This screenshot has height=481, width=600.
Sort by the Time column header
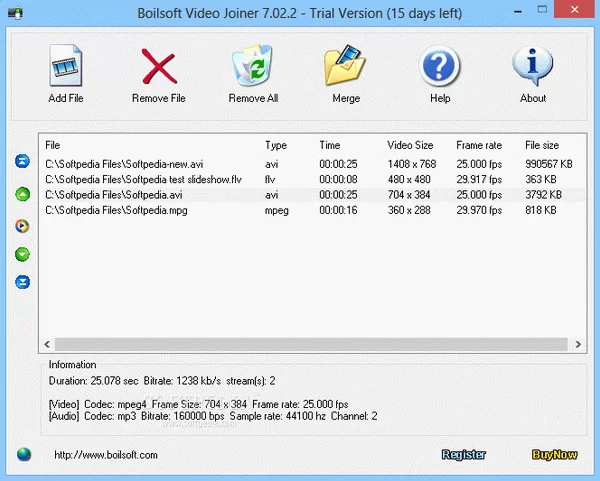coord(330,145)
